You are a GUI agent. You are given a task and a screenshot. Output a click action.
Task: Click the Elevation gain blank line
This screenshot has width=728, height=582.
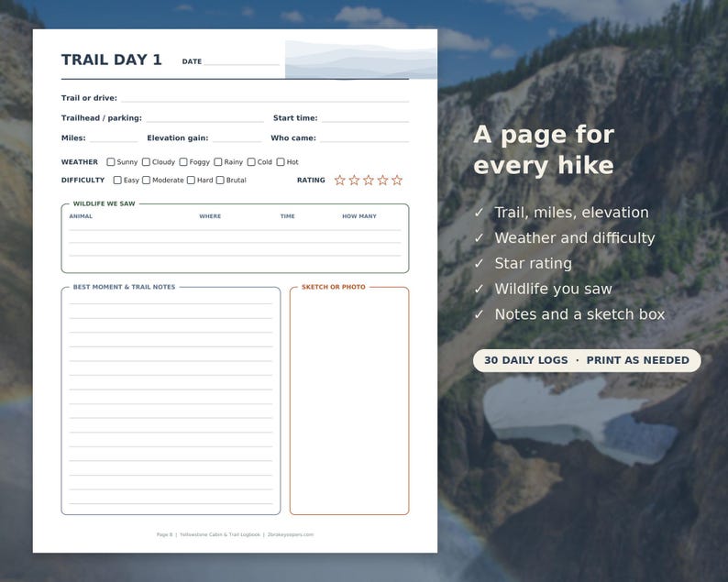(x=237, y=140)
